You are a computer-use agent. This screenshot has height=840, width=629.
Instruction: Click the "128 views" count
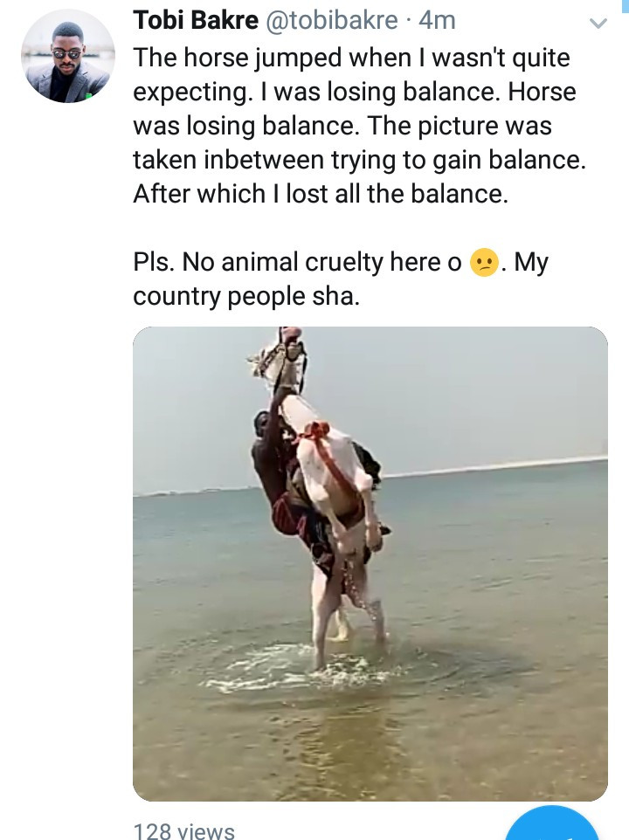(x=183, y=830)
